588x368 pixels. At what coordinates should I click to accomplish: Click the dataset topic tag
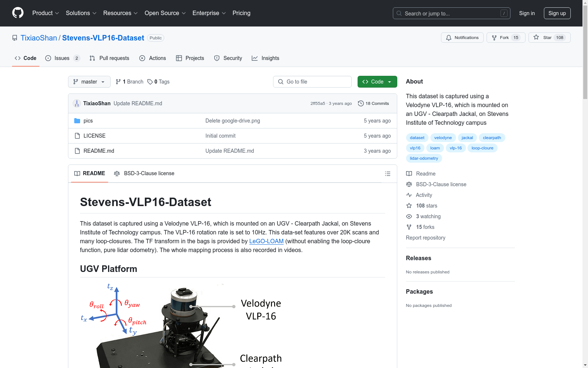coord(417,138)
